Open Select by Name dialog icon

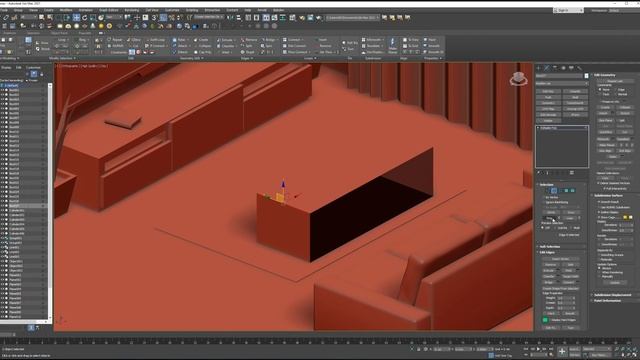click(x=49, y=18)
